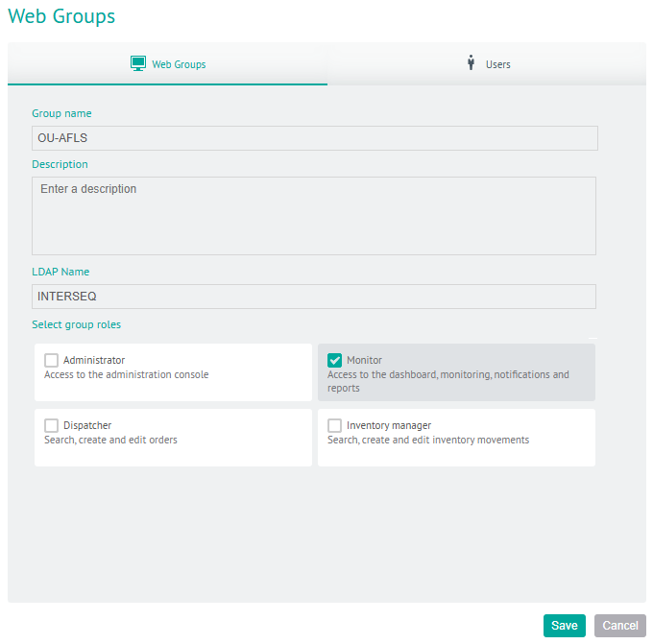Cancel editing the web group

point(620,625)
